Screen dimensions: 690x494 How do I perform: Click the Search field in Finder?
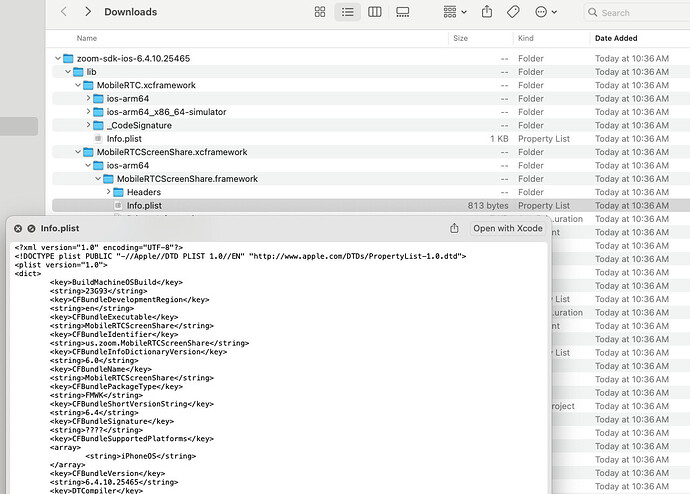[x=637, y=13]
